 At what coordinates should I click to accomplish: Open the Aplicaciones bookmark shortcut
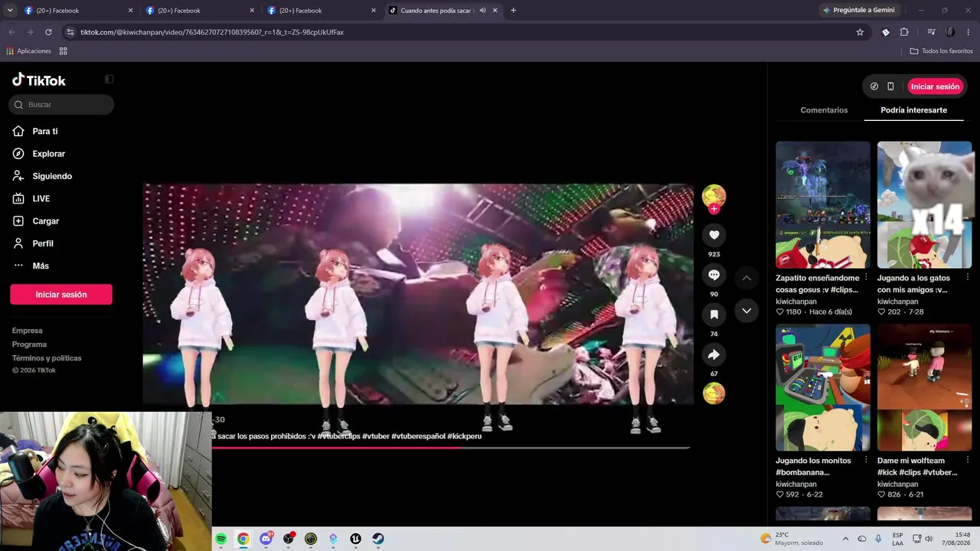click(28, 51)
